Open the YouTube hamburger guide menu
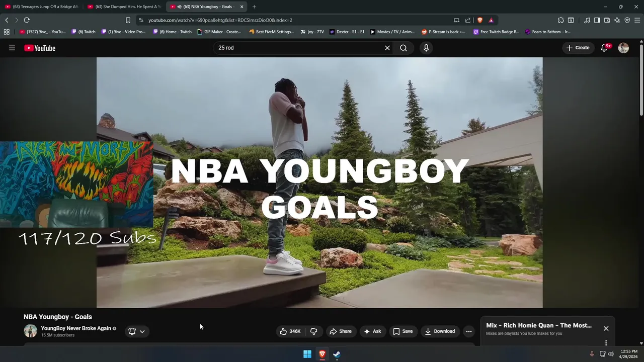This screenshot has height=362, width=644. click(12, 48)
